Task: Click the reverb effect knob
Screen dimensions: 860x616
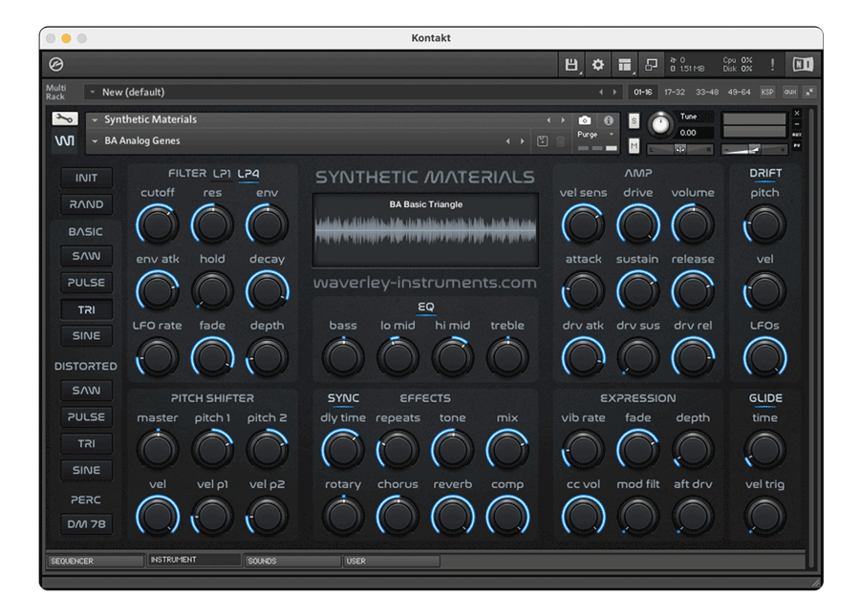Action: [453, 517]
